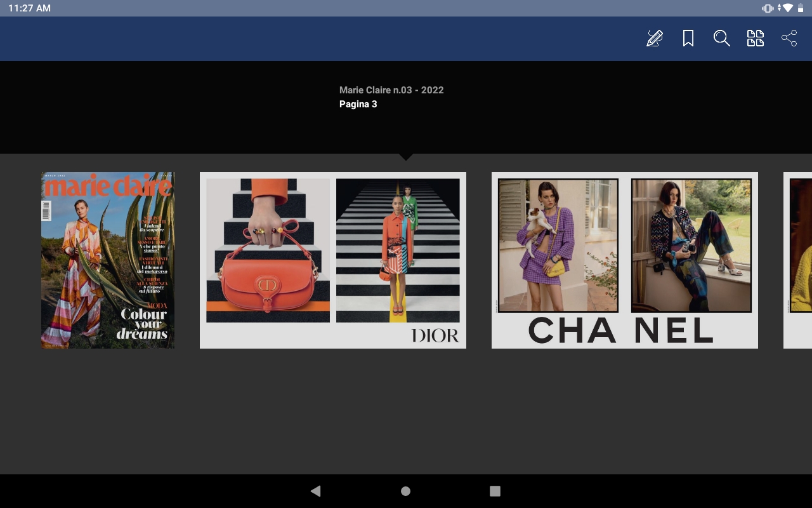Open the partially visible yellow page thumbnail
This screenshot has width=812, height=508.
[x=798, y=260]
